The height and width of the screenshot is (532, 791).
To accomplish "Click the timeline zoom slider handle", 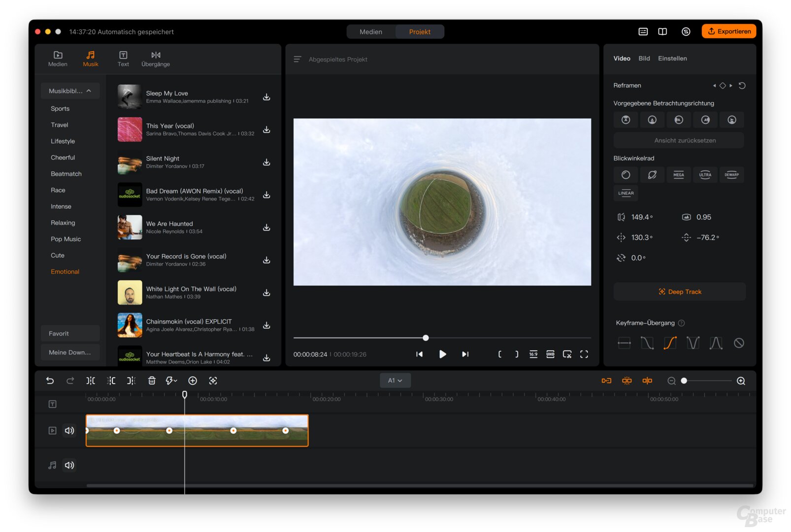I will pyautogui.click(x=684, y=381).
